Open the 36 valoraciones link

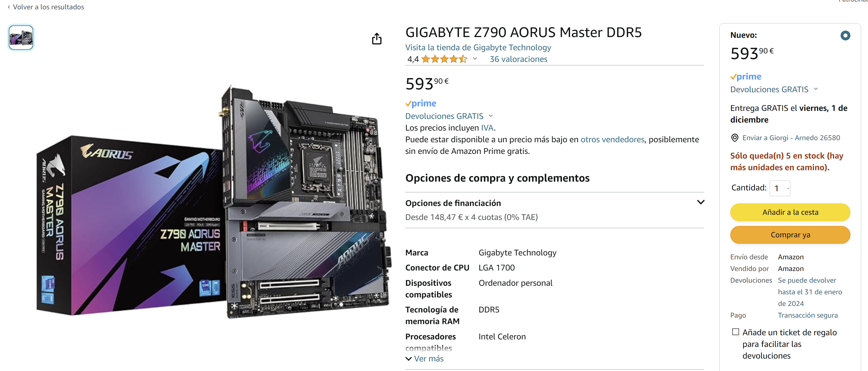[518, 59]
